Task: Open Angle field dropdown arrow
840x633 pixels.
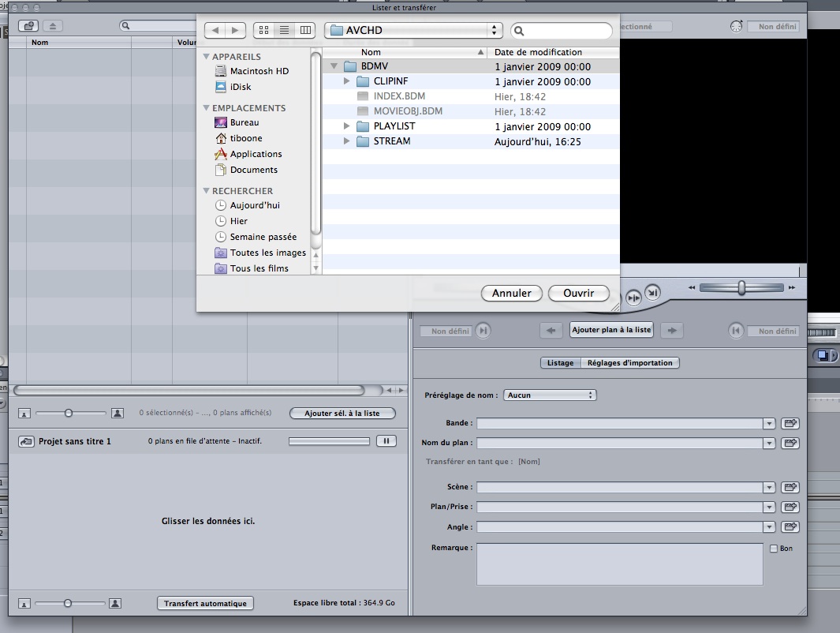Action: [x=769, y=527]
